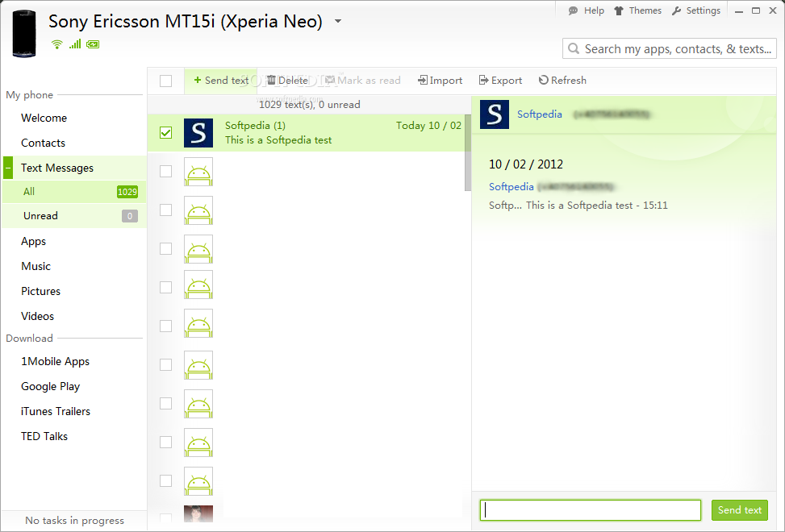The height and width of the screenshot is (532, 785).
Task: Collapse the Text Messages section
Action: coord(8,168)
